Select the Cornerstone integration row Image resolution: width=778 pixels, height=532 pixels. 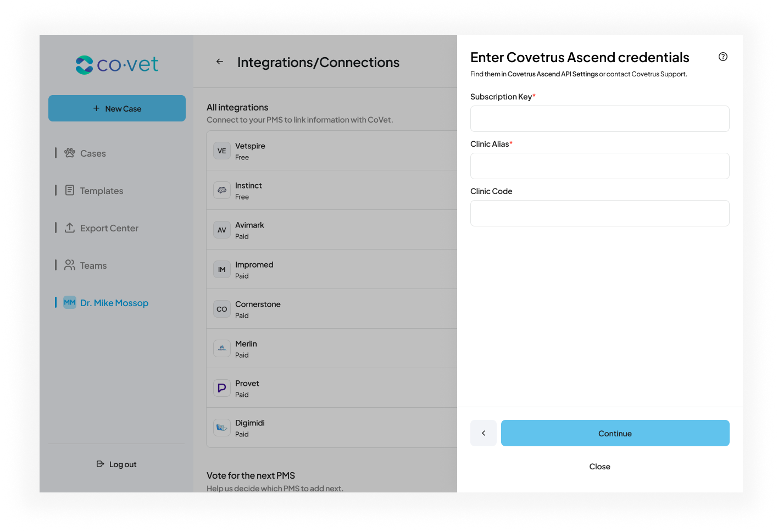[332, 309]
